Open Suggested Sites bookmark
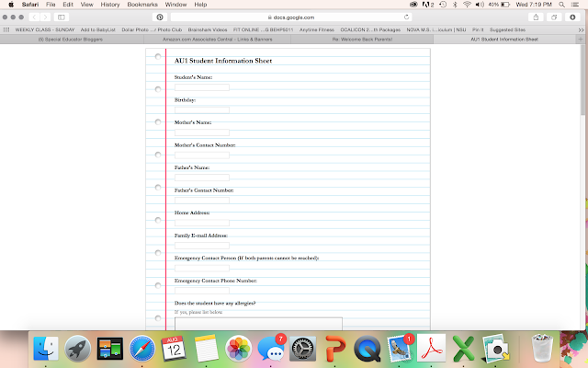 [507, 29]
